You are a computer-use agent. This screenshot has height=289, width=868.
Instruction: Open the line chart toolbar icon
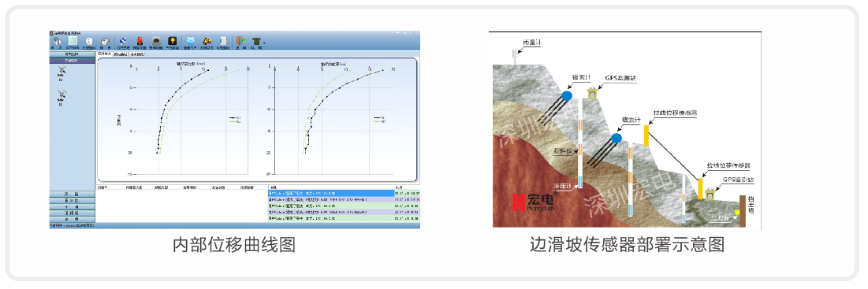(x=73, y=41)
